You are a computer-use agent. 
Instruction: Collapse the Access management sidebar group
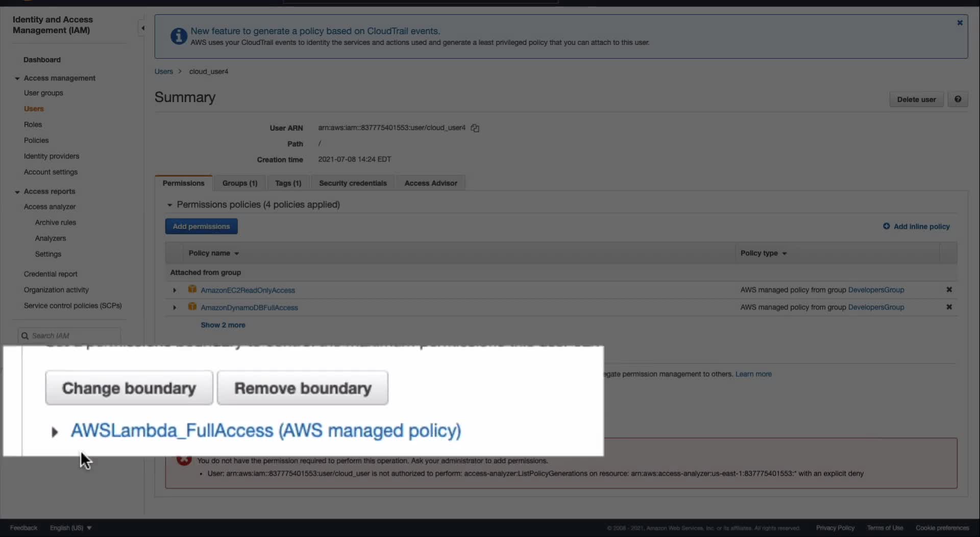tap(17, 79)
